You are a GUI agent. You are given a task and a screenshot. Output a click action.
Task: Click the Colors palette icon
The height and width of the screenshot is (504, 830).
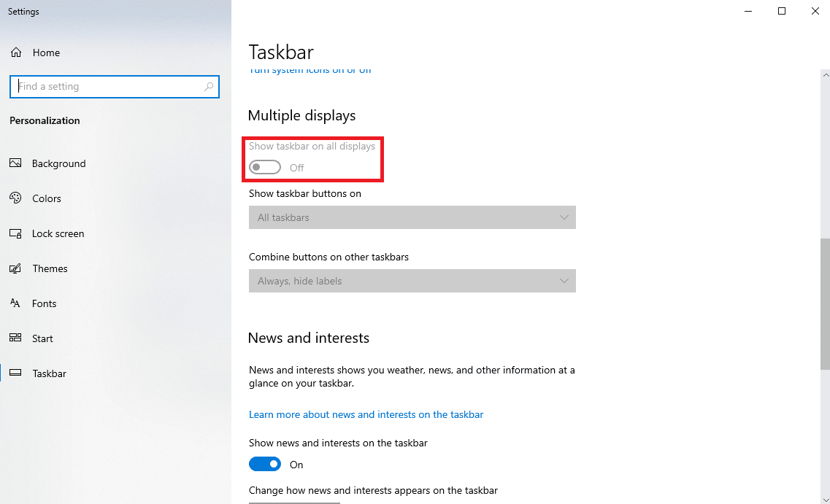point(15,198)
